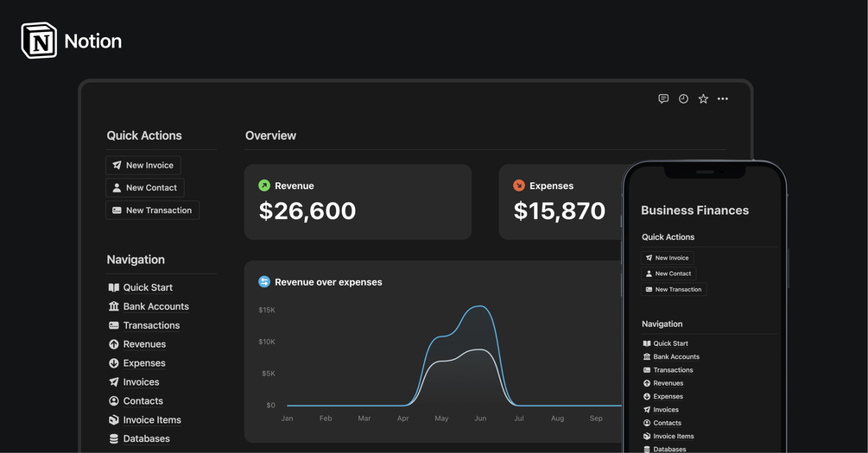Click New Invoice button in desktop Quick Actions
The width and height of the screenshot is (868, 453).
click(143, 165)
